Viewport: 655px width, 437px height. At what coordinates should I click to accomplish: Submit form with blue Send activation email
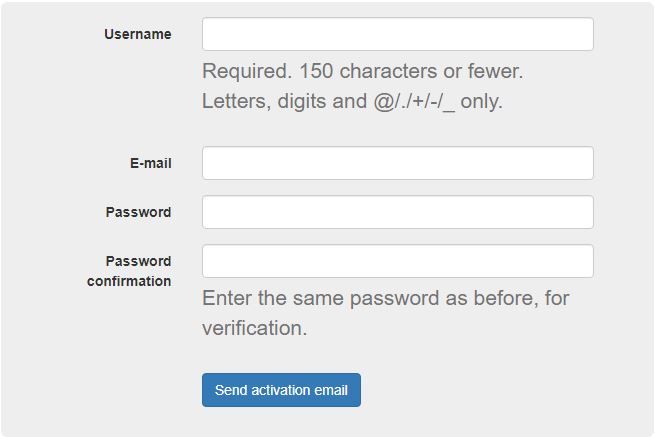coord(281,390)
